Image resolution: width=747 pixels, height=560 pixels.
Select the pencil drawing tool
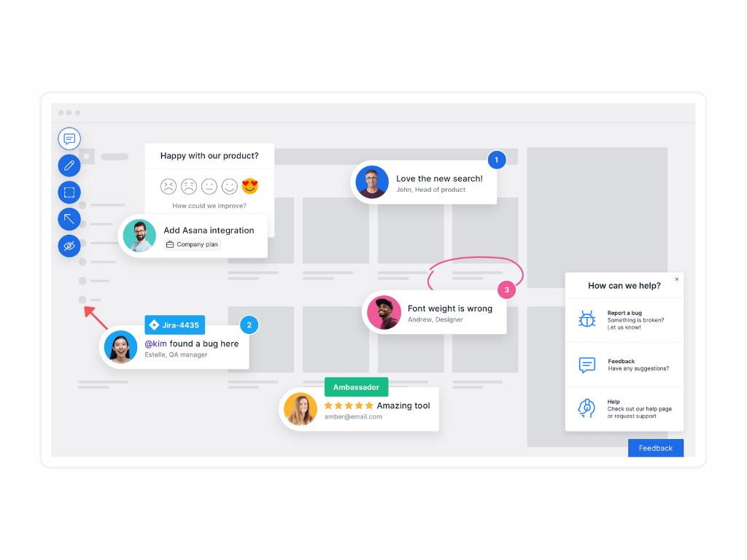[x=69, y=166]
